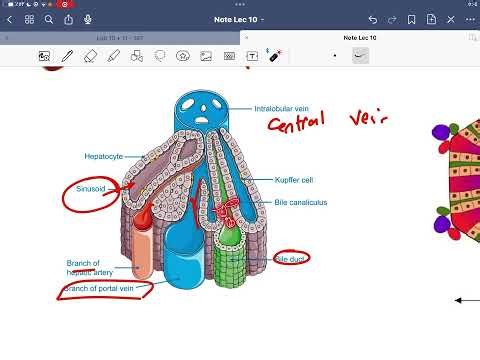Viewport: 480px width, 360px height.
Task: Open the search magnifier in top bar
Action: [49, 19]
